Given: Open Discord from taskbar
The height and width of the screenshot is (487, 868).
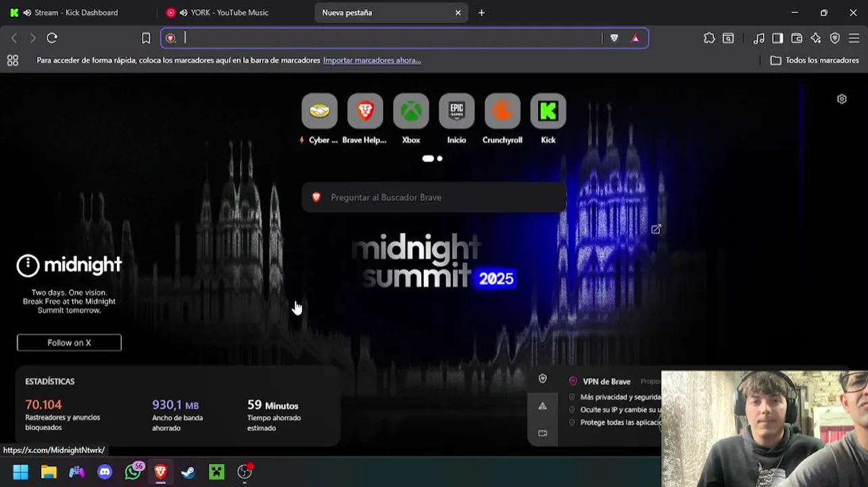Looking at the screenshot, I should coord(105,472).
